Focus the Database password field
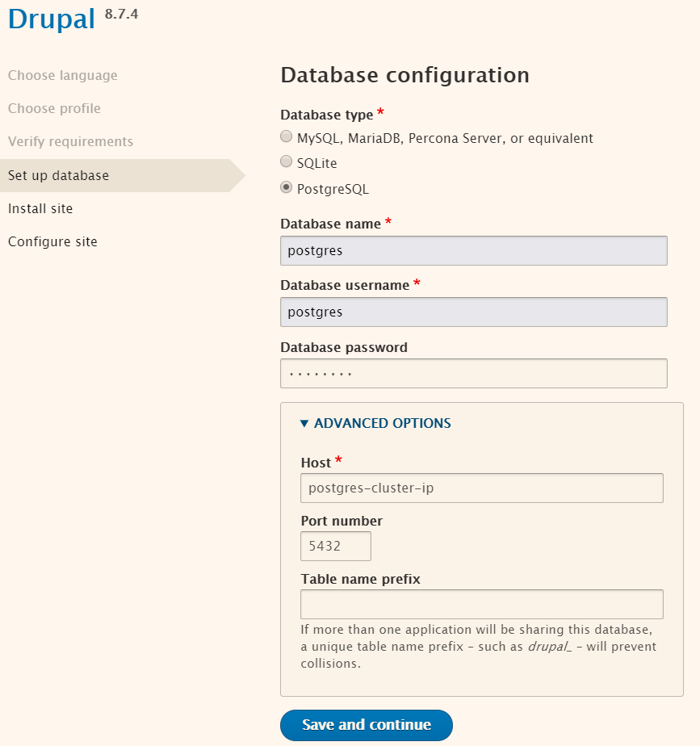 point(473,374)
